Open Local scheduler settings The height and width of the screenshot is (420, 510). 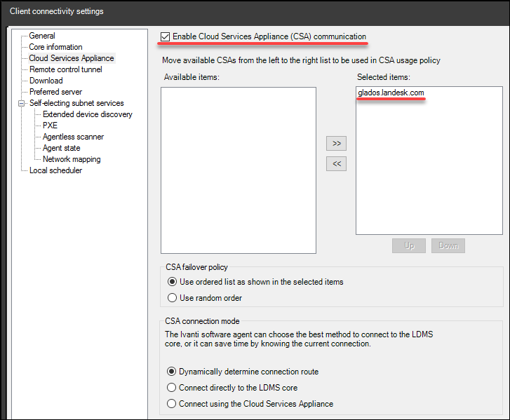[x=55, y=170]
